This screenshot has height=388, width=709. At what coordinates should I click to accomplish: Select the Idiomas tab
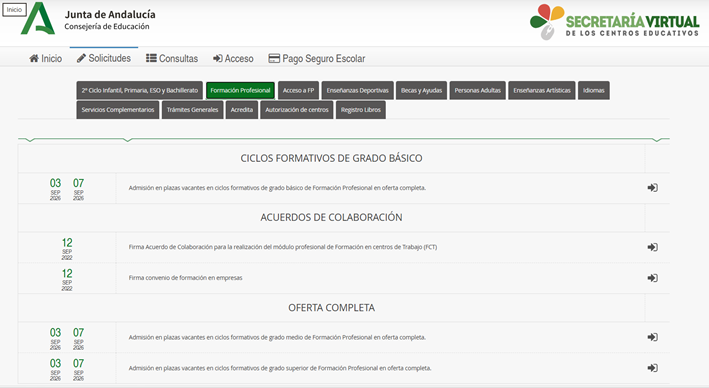click(x=594, y=90)
